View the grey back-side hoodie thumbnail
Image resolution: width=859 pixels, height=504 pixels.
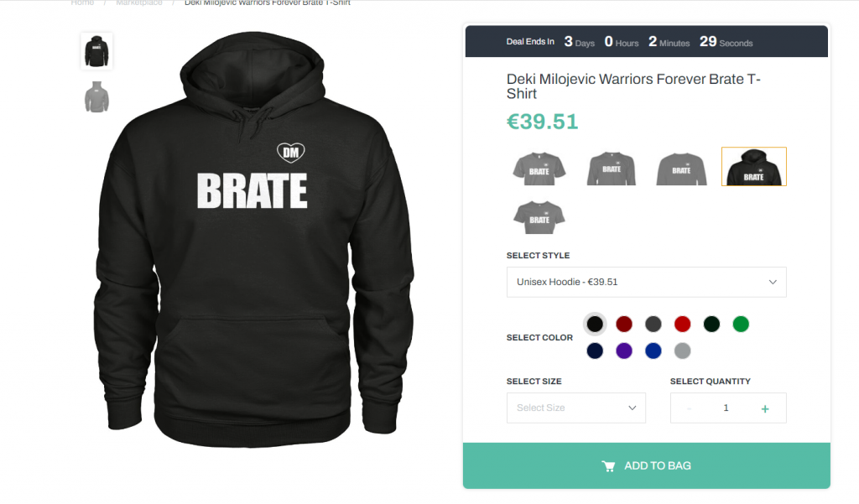[x=97, y=97]
